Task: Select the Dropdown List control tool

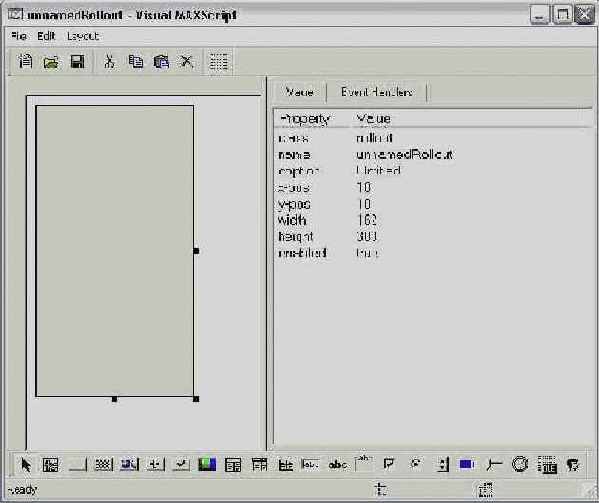Action: pos(259,465)
